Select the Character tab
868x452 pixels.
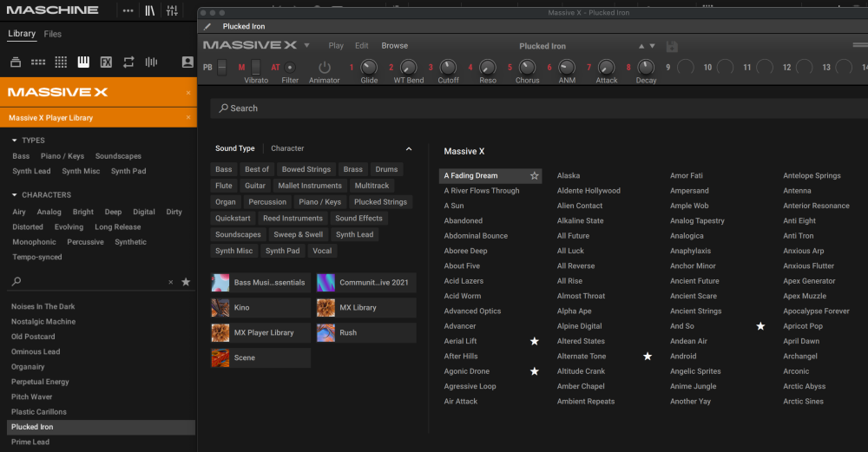pos(287,148)
